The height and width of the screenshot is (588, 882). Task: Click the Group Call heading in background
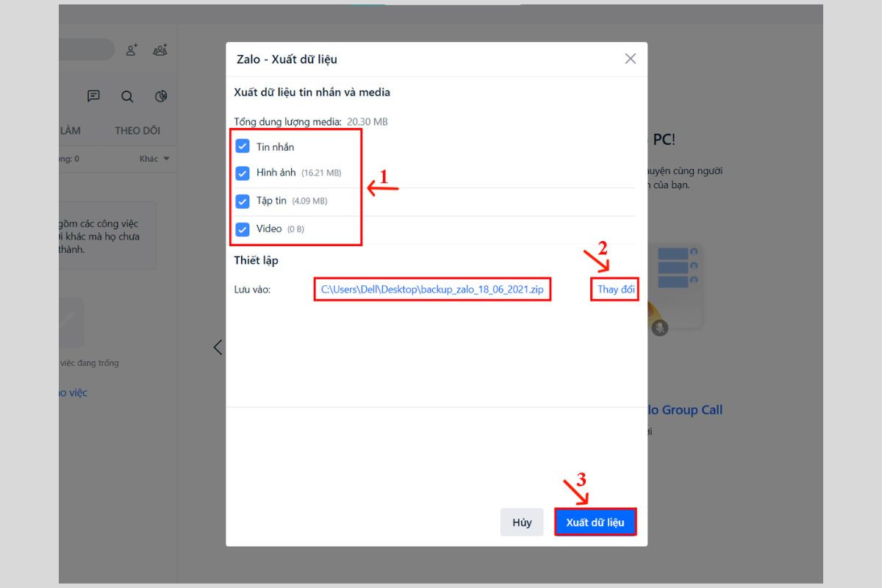click(x=686, y=410)
